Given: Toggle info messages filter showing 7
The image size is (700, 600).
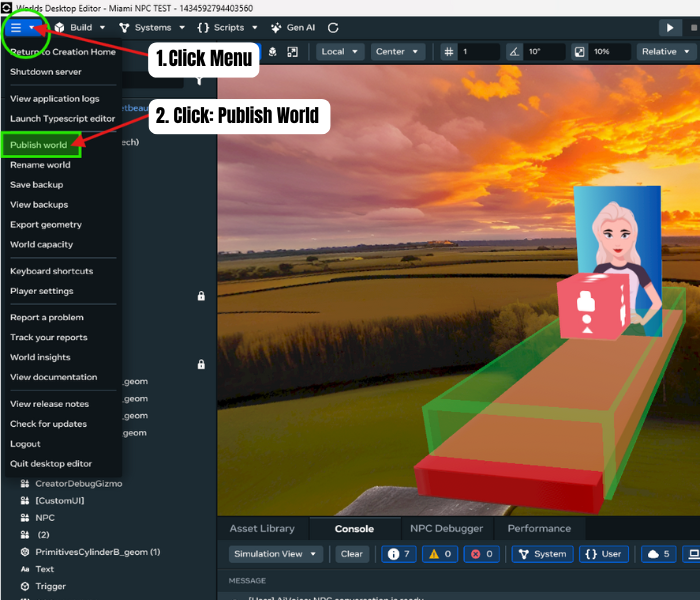Looking at the screenshot, I should coord(398,554).
